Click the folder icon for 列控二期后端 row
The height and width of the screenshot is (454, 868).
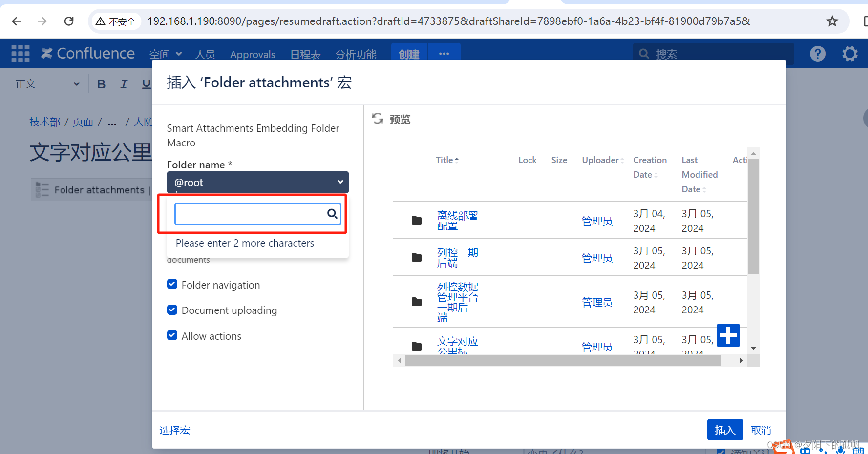click(x=417, y=258)
